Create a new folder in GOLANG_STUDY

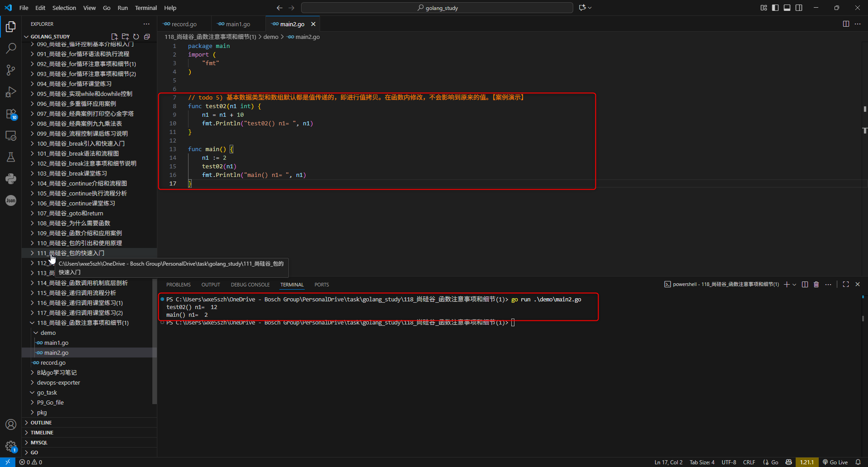click(125, 37)
